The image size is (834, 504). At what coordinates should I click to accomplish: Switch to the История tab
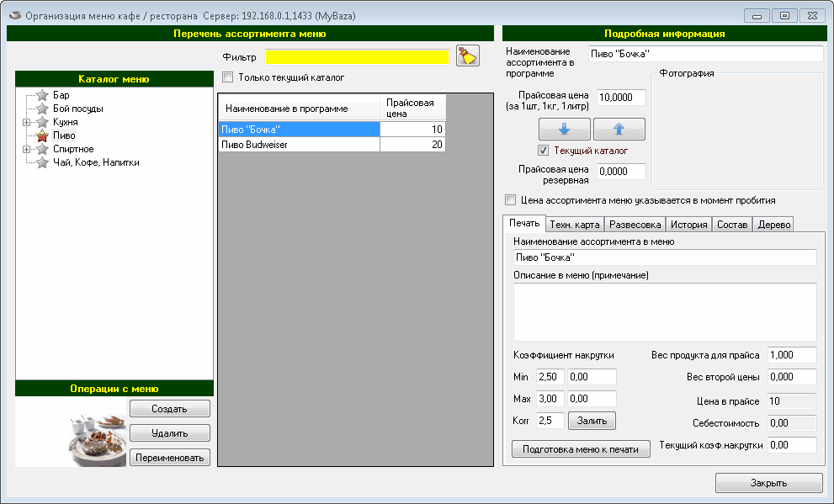coord(688,225)
